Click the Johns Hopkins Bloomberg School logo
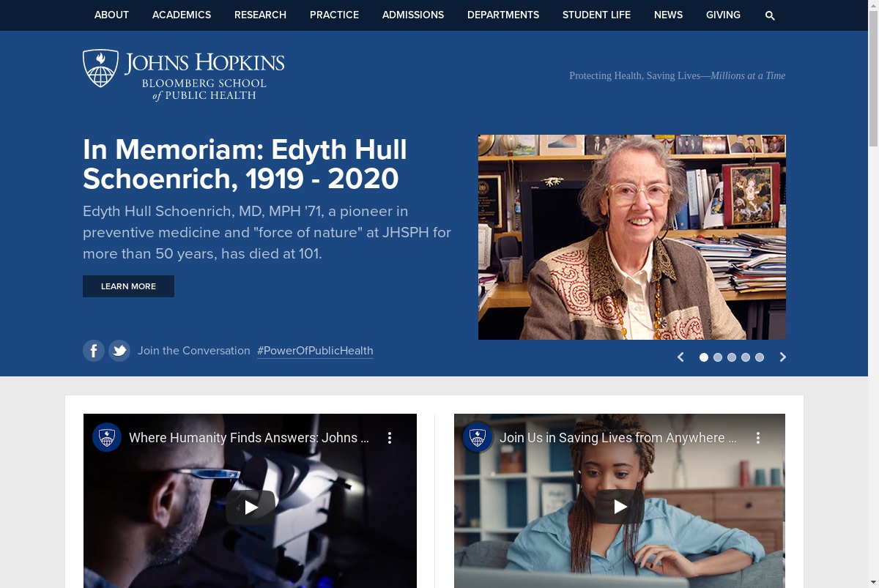879x588 pixels. (183, 75)
